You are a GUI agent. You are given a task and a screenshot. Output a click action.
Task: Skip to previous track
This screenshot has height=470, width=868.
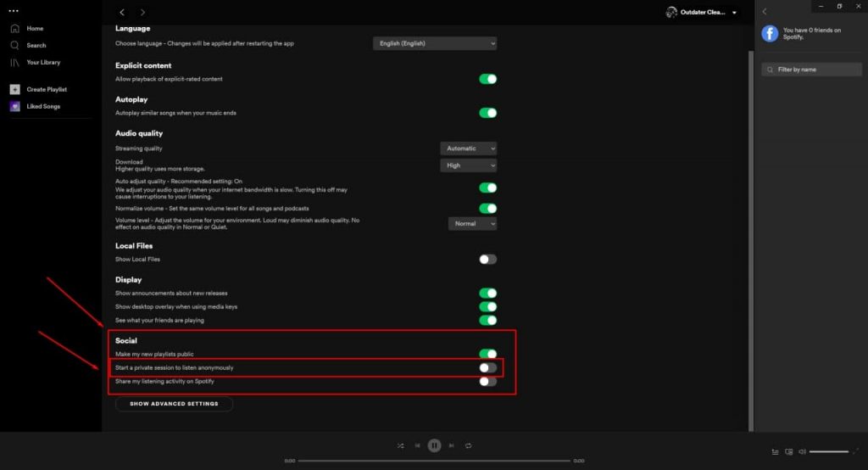[x=417, y=445]
